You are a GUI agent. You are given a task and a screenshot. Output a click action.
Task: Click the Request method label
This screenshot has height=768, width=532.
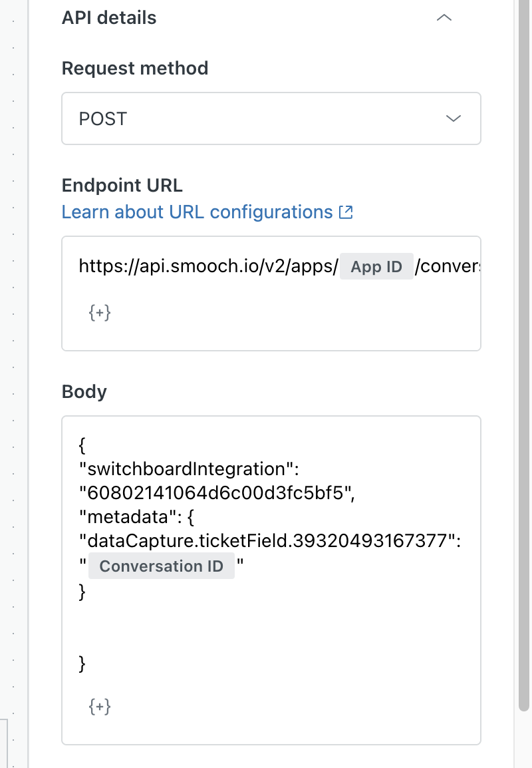pyautogui.click(x=135, y=69)
